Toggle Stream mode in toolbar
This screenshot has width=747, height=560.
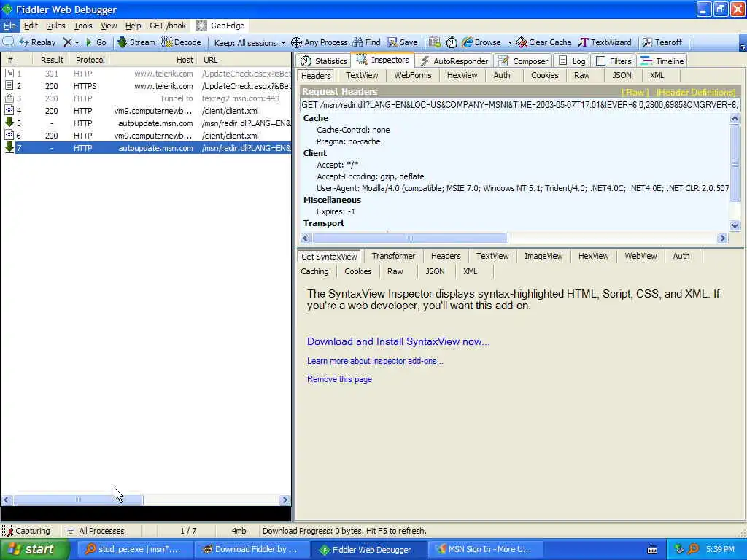pyautogui.click(x=136, y=42)
